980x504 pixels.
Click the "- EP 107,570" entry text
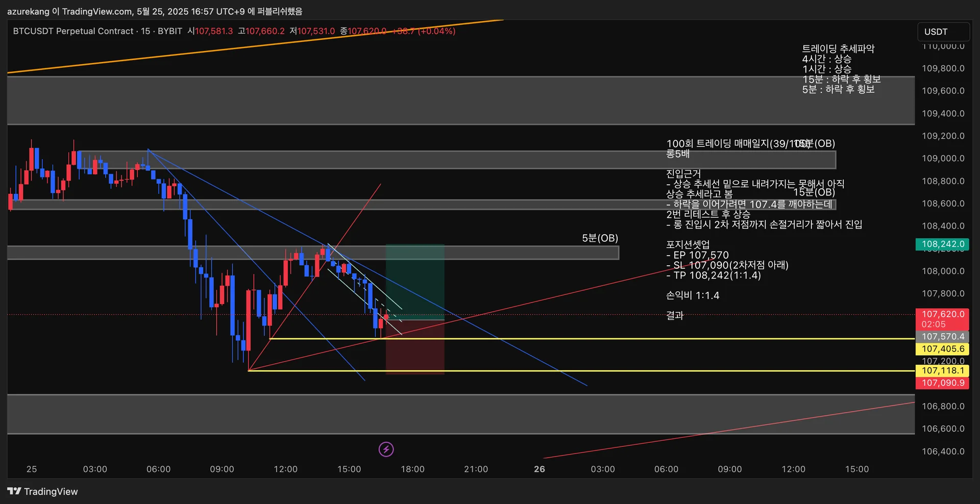[697, 255]
